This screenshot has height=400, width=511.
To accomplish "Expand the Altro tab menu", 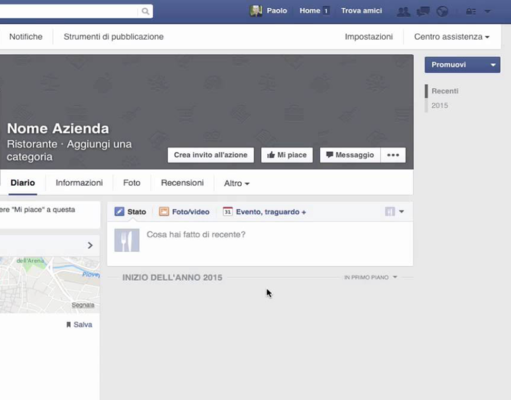I will 237,183.
